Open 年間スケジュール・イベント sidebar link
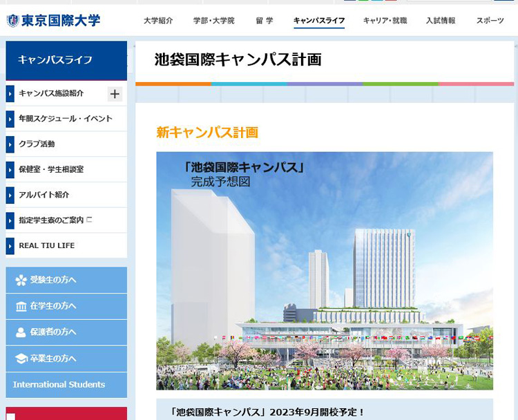This screenshot has width=518, height=420. click(66, 119)
